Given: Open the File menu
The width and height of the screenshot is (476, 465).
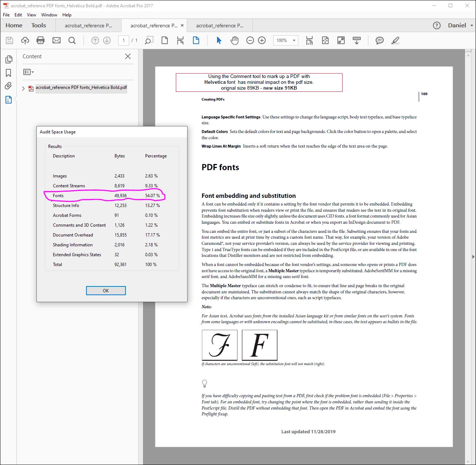Looking at the screenshot, I should click(x=6, y=15).
